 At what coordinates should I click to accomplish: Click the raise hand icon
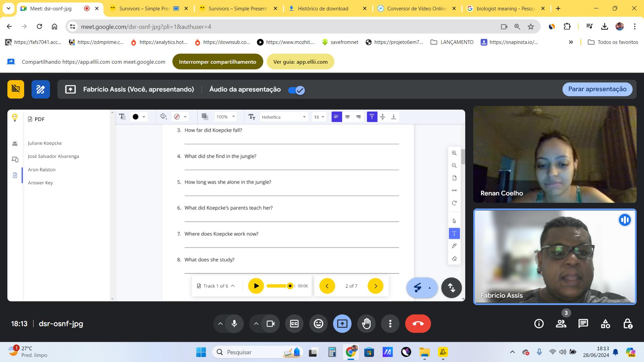[366, 324]
